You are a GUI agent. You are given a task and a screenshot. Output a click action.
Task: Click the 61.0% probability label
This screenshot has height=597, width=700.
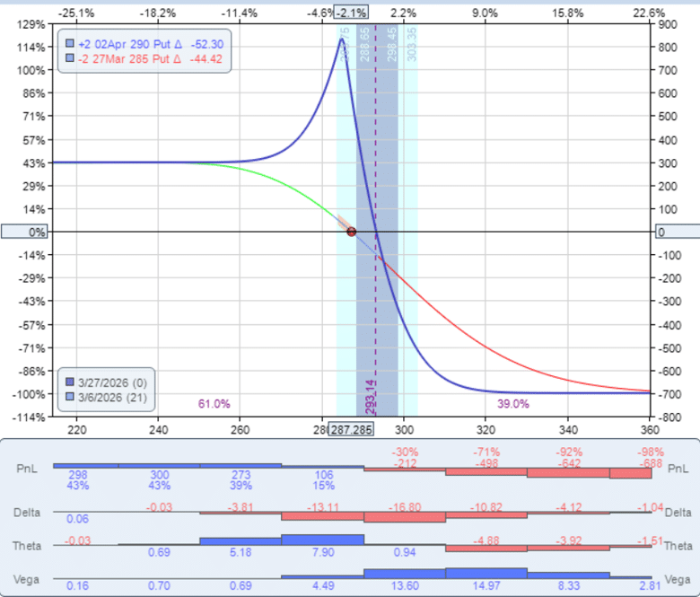point(214,404)
